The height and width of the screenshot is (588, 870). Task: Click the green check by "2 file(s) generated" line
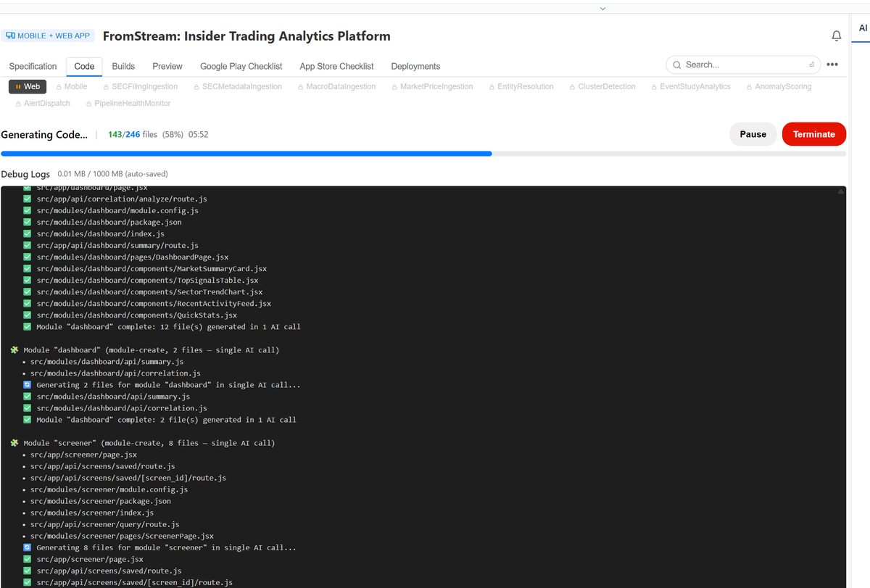(x=28, y=420)
